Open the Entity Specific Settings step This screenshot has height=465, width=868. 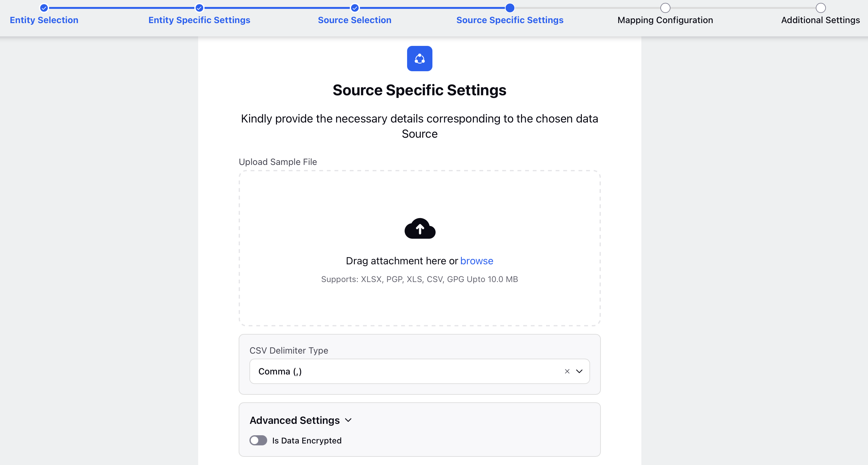[x=199, y=20]
